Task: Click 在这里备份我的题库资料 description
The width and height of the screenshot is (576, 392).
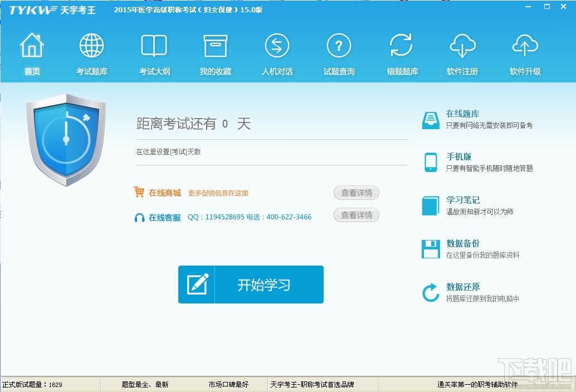Action: 483,255
